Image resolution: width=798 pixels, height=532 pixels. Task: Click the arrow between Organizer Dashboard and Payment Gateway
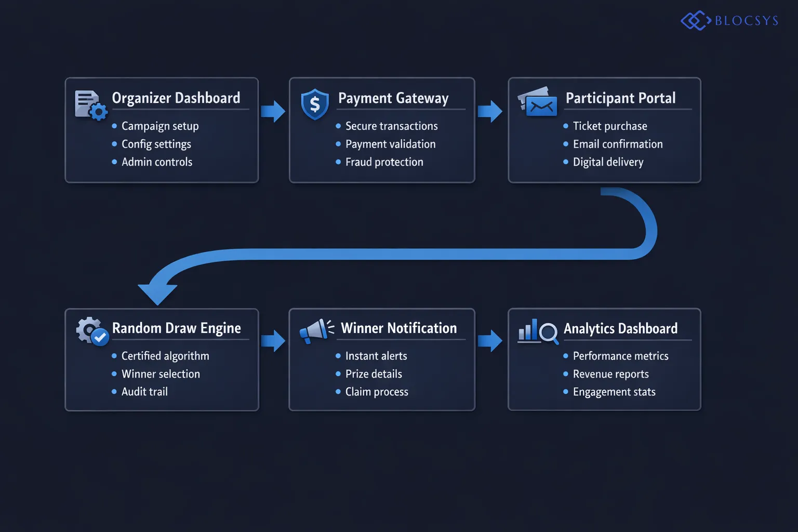[273, 111]
